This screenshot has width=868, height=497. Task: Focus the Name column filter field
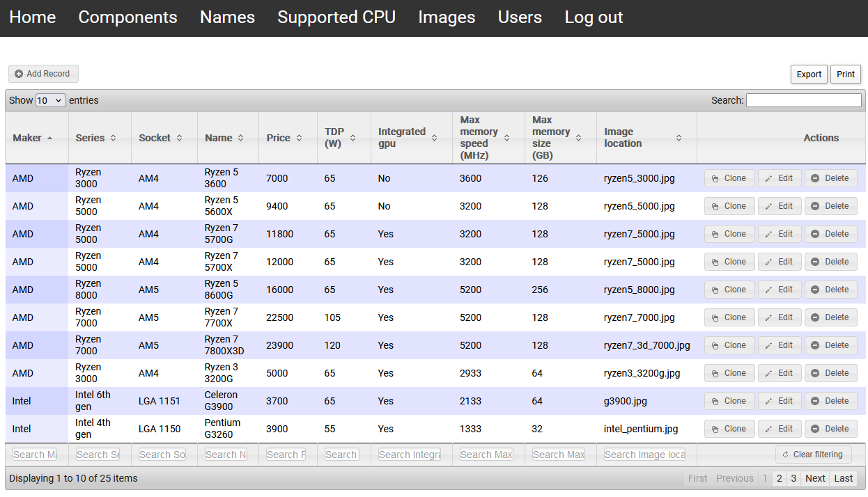(226, 455)
